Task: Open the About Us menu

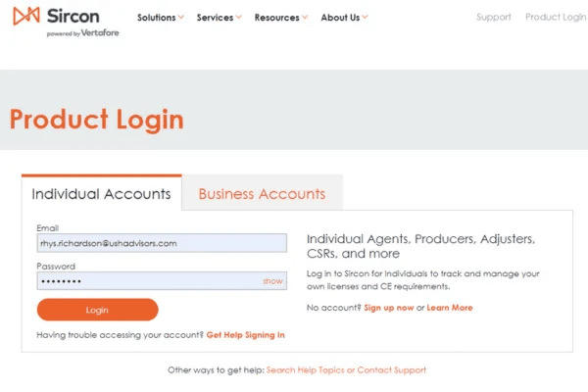Action: 344,18
